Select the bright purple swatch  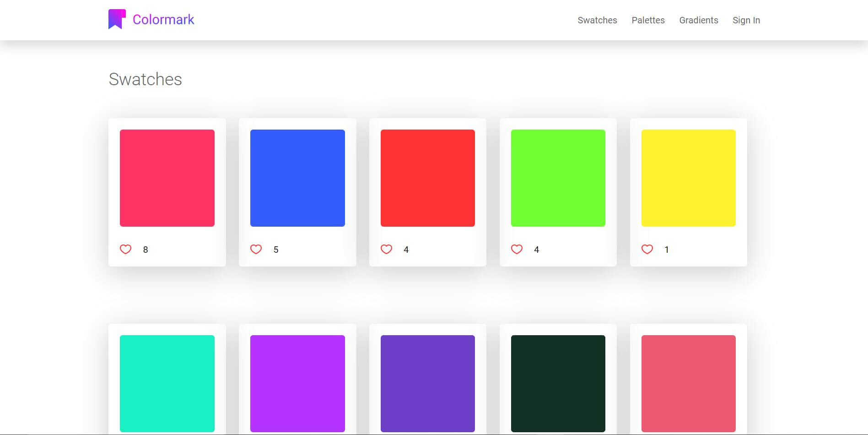click(x=297, y=383)
